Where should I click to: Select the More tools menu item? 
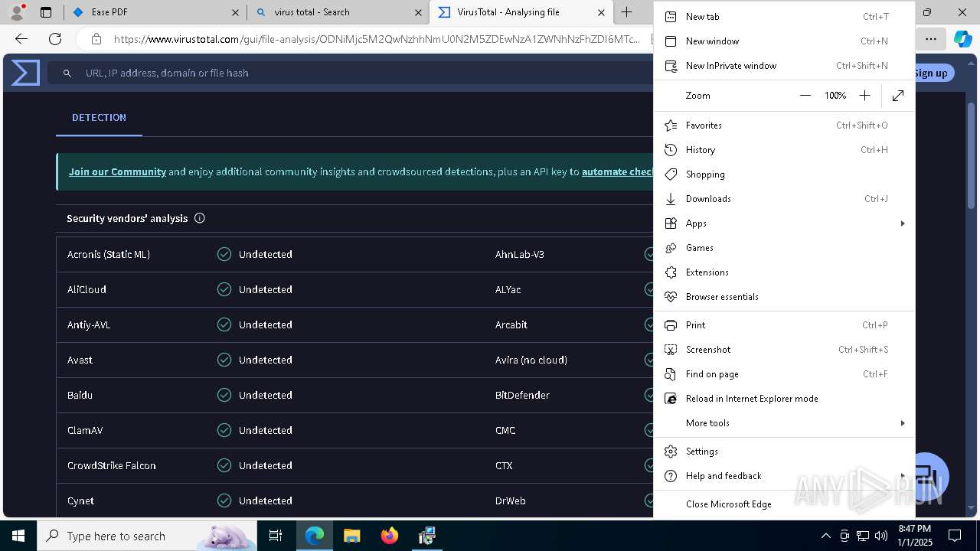[784, 423]
